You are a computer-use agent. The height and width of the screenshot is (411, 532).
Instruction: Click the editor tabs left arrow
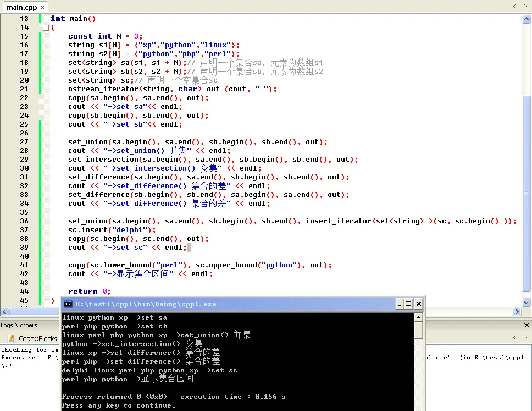(515, 6)
